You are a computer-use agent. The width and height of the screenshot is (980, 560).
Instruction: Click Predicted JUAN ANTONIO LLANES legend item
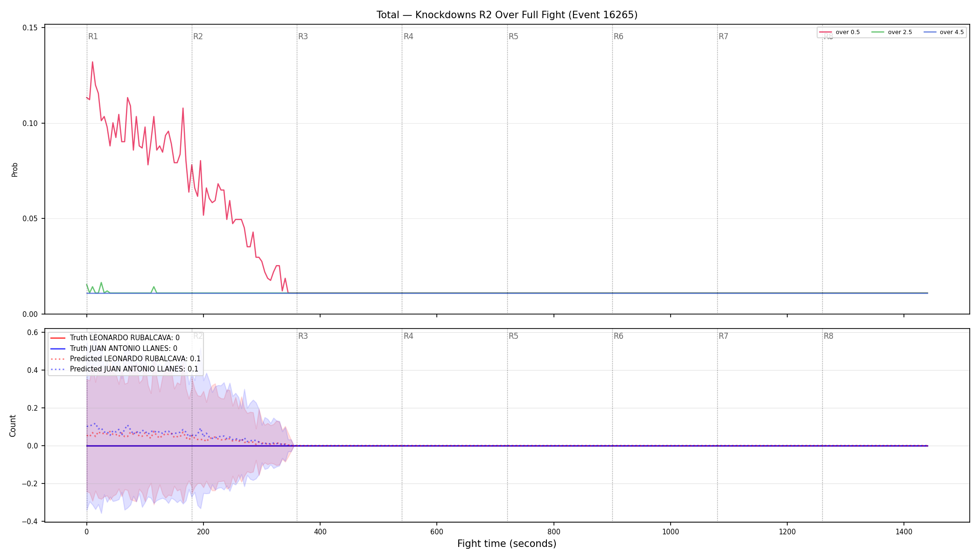124,369
